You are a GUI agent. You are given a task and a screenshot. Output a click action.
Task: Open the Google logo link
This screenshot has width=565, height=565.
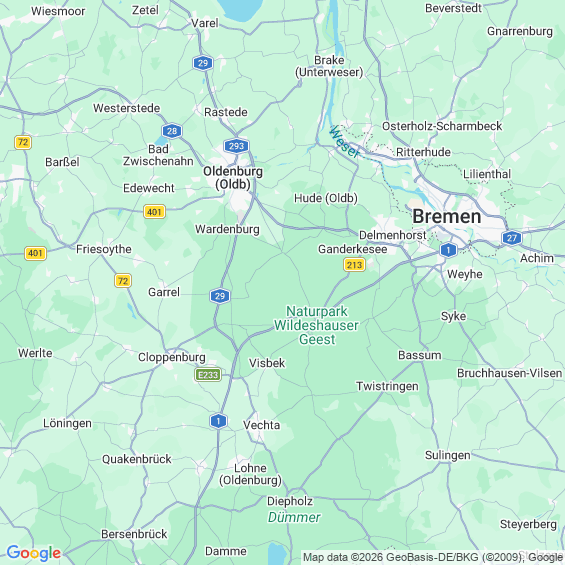[34, 553]
